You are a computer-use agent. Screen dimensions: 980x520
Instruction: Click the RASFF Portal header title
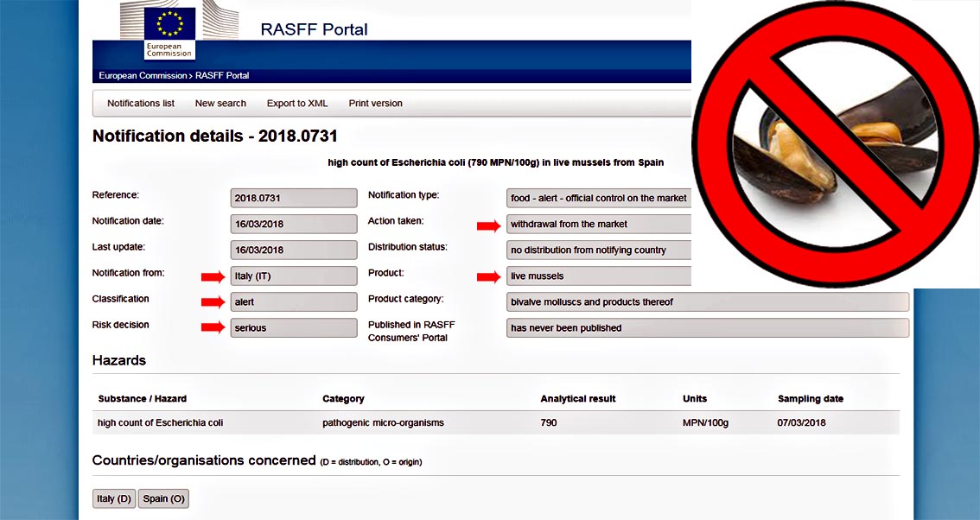315,29
